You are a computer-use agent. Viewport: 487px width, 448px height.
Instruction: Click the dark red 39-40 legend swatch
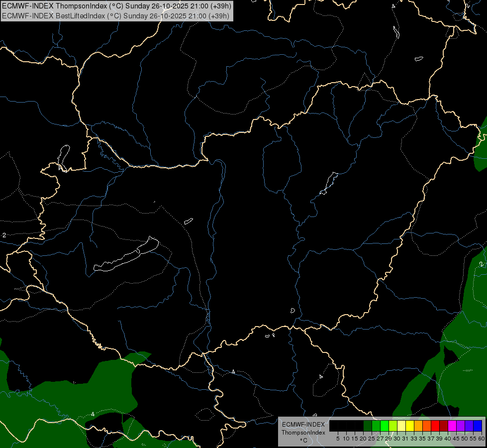point(444,426)
